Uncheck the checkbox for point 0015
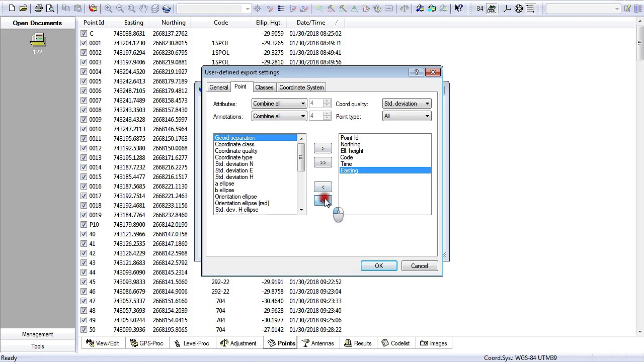 pos(84,177)
